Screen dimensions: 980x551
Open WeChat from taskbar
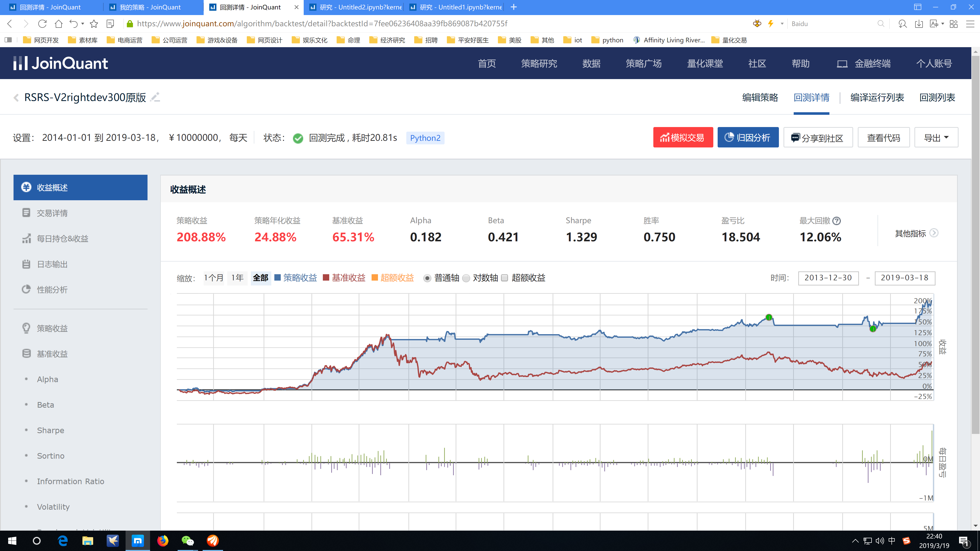click(188, 541)
